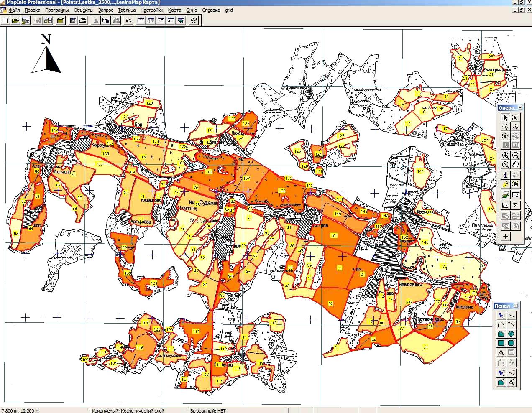Click the Undo arrow in toolbar

(x=128, y=20)
